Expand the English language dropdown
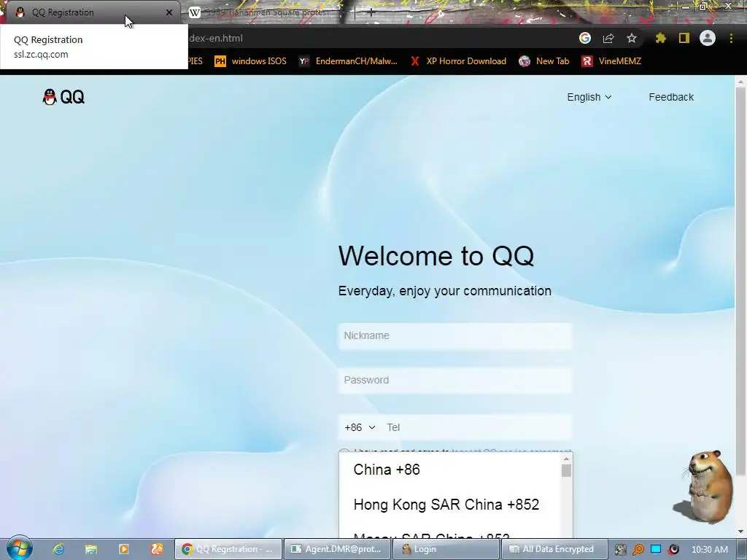 click(589, 97)
